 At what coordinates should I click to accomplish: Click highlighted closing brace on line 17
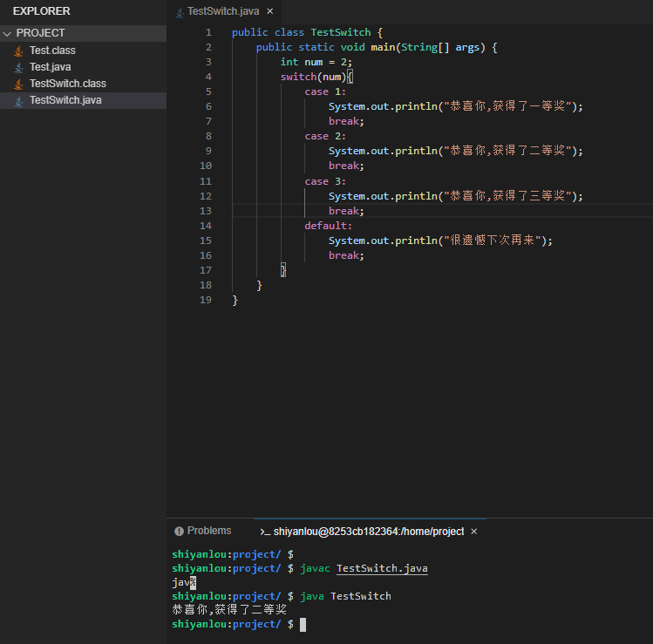pyautogui.click(x=283, y=271)
